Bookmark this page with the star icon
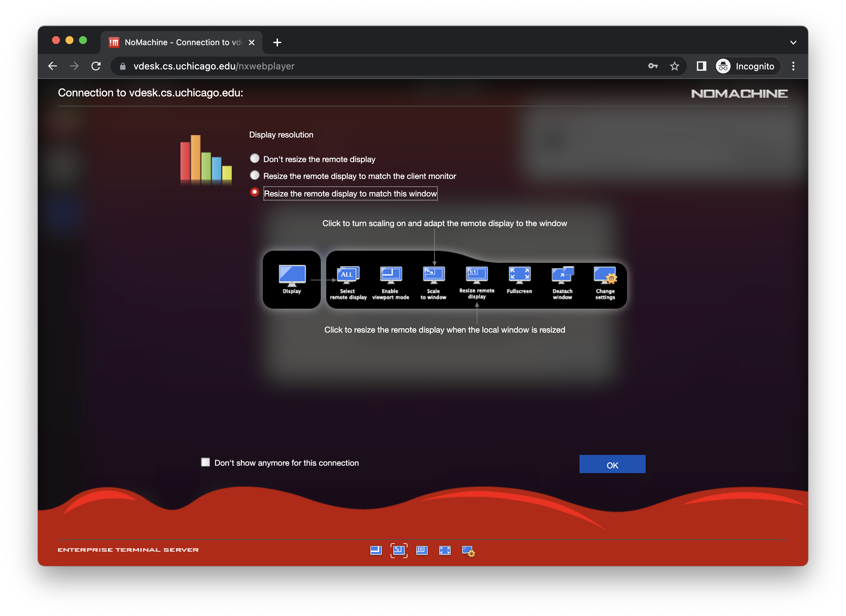 (674, 66)
